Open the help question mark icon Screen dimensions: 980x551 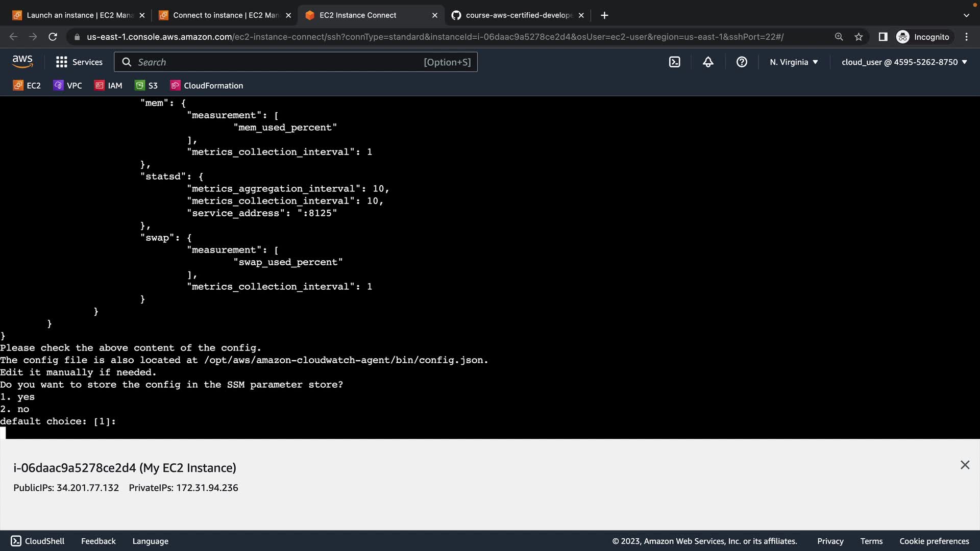[x=742, y=62]
